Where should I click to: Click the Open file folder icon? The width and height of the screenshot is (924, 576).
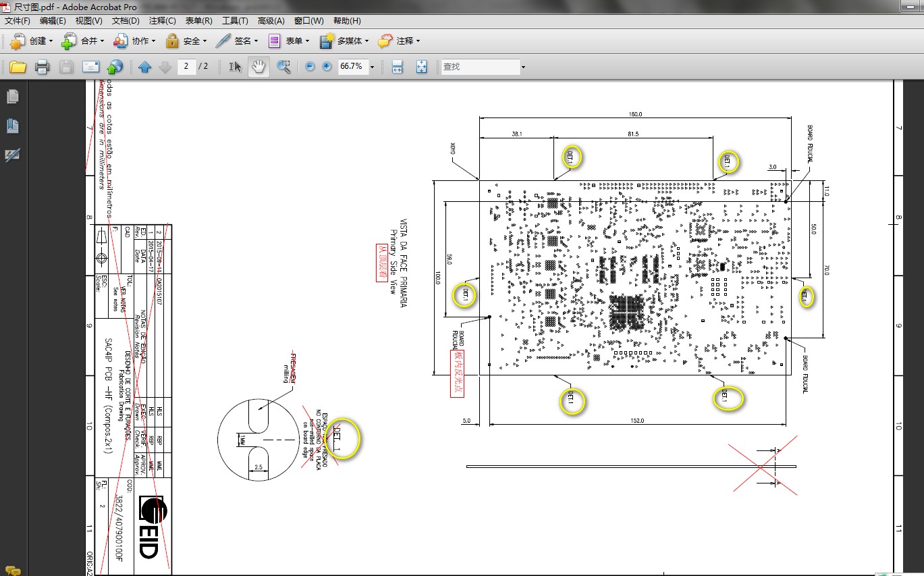pyautogui.click(x=17, y=67)
